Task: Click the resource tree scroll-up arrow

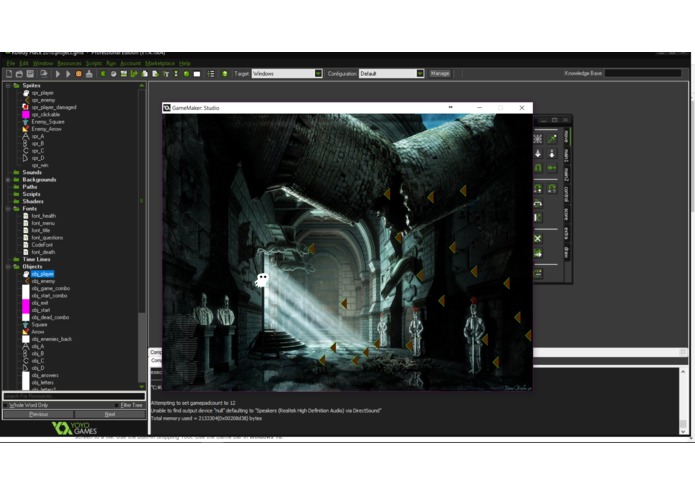Action: point(142,86)
